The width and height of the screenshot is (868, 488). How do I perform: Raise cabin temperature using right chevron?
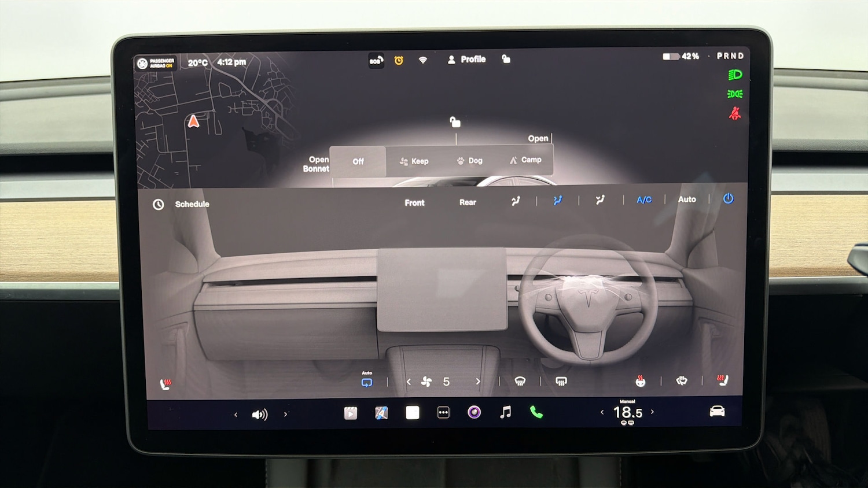[x=653, y=412]
